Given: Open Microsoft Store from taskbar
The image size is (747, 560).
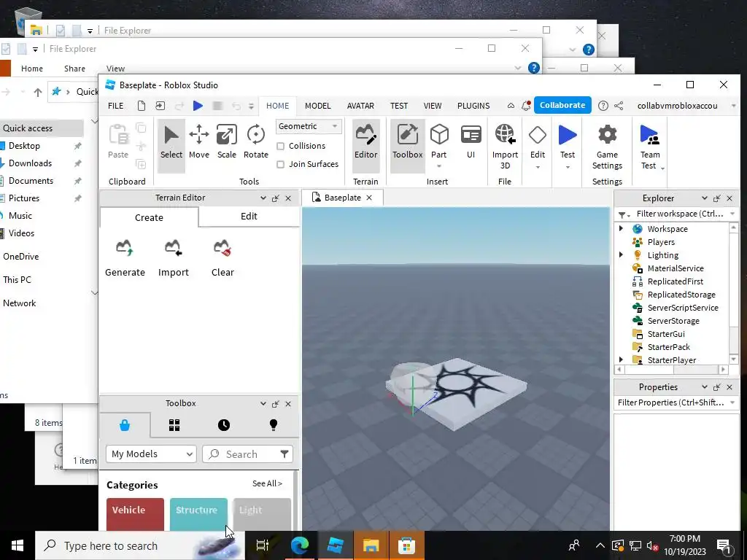Looking at the screenshot, I should [x=406, y=545].
